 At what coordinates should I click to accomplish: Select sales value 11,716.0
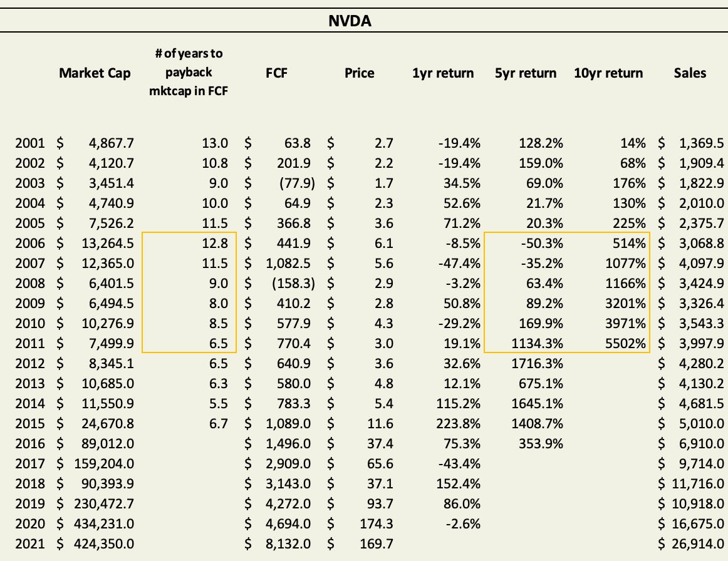tap(698, 483)
